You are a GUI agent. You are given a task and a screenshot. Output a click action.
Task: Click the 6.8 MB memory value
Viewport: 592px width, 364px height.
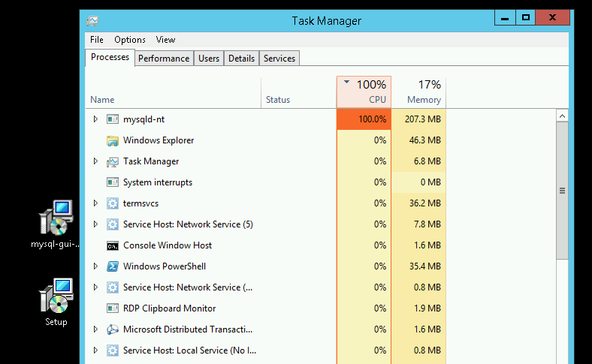tap(427, 161)
